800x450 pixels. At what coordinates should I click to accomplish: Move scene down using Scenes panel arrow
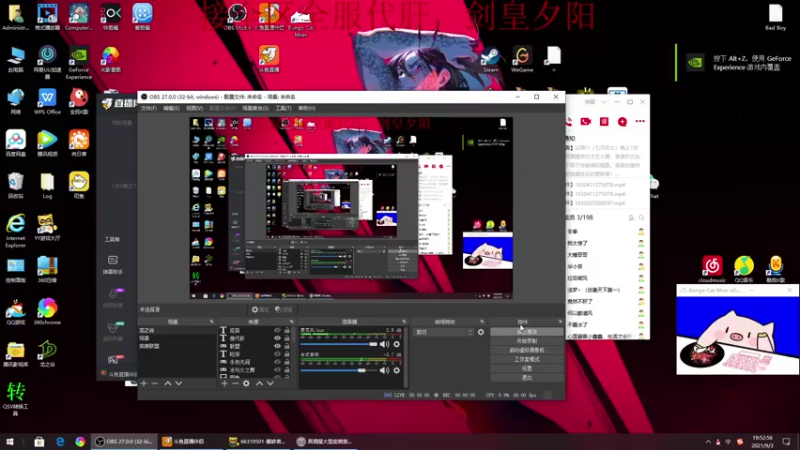[179, 383]
